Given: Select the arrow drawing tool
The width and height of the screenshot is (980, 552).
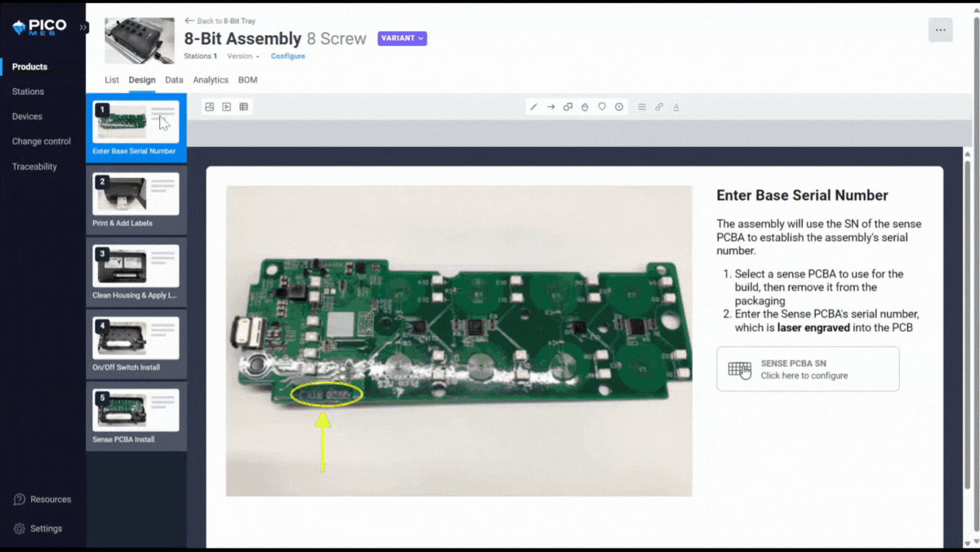Looking at the screenshot, I should 550,107.
